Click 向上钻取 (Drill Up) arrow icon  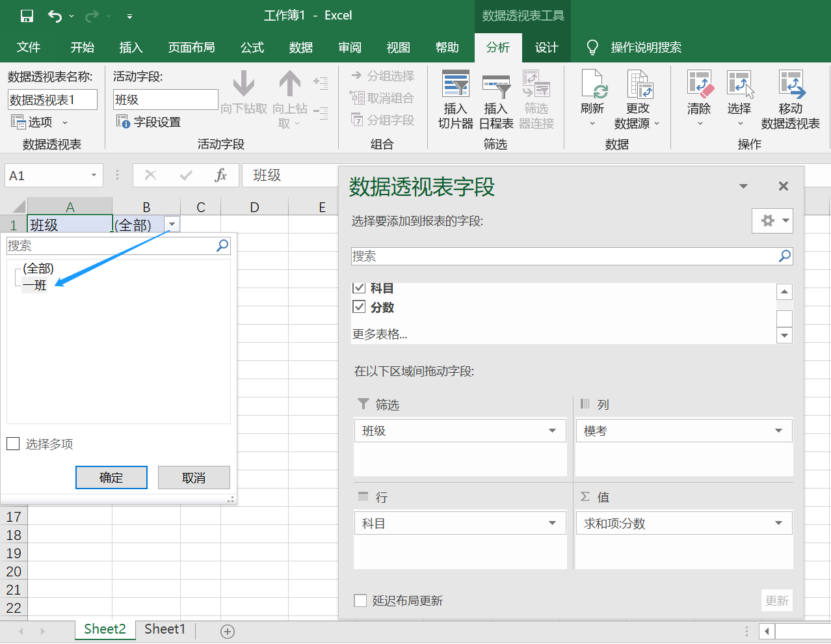click(x=290, y=84)
